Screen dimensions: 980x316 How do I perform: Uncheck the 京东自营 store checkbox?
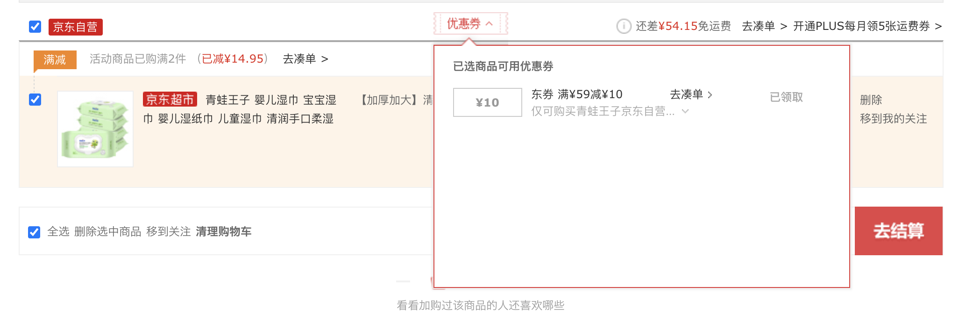[35, 27]
